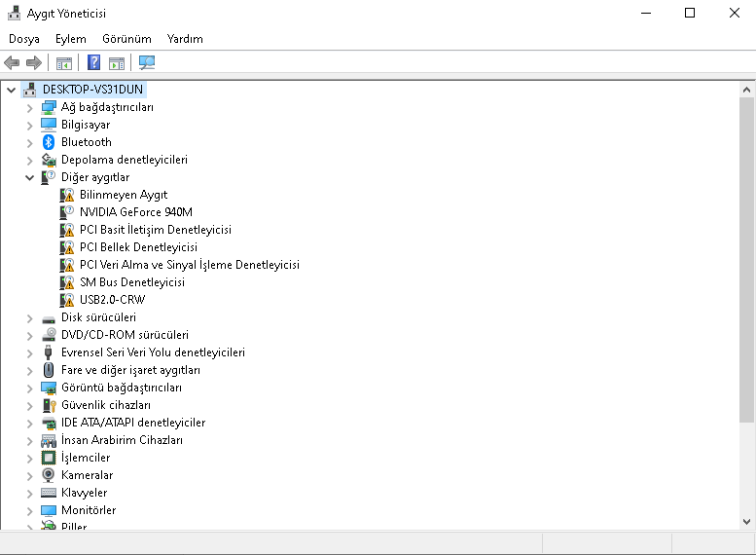Click the Ağ bağdaştırıcıları network icon
756x555 pixels.
[49, 107]
